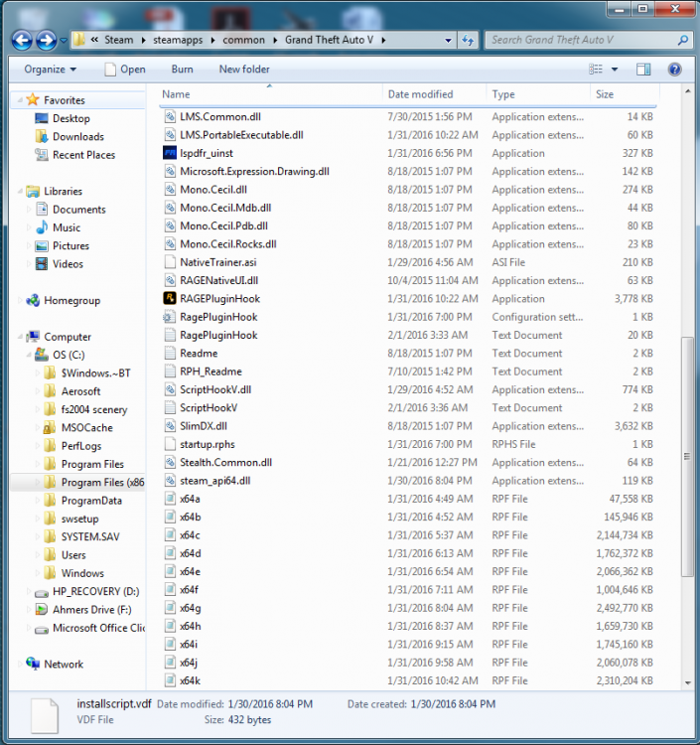Click file list vertical scrollbar thumb
This screenshot has width=700, height=745.
point(687,457)
